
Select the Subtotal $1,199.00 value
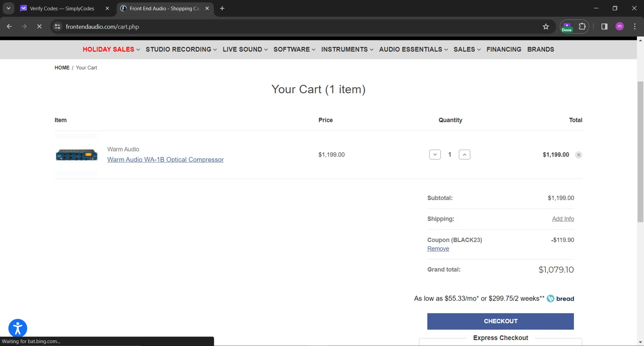(x=561, y=198)
